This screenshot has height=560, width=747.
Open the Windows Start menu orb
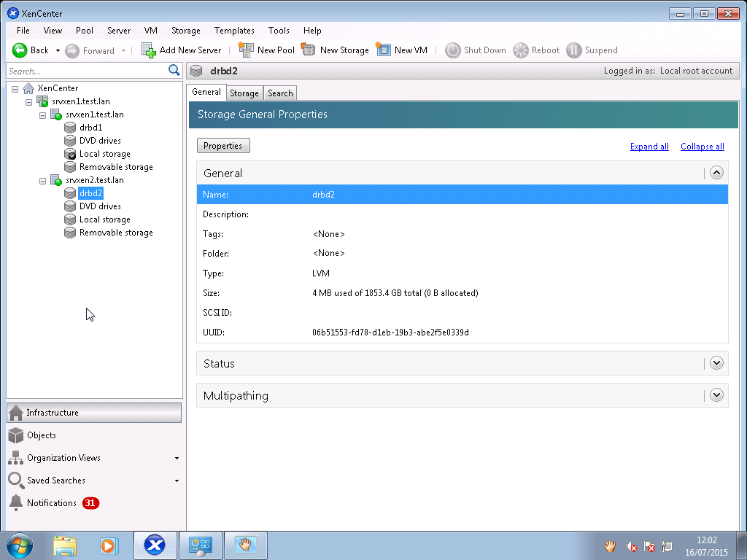(x=20, y=545)
